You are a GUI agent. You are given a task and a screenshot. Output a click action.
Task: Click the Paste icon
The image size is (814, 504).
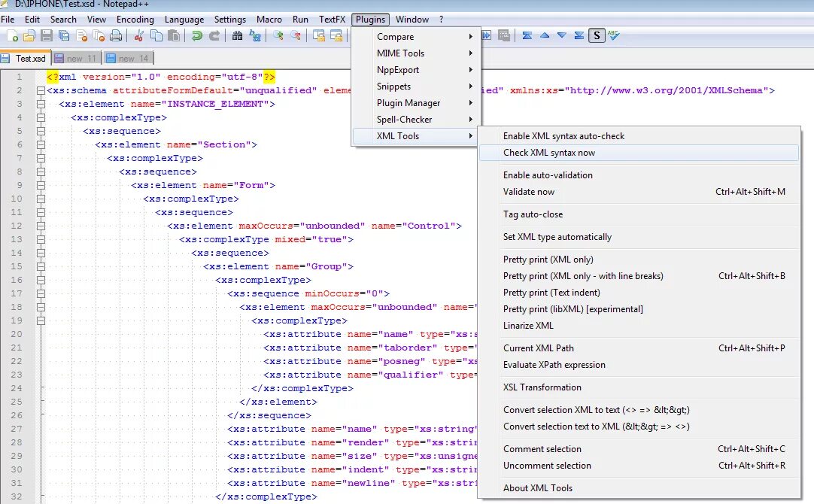click(x=174, y=36)
